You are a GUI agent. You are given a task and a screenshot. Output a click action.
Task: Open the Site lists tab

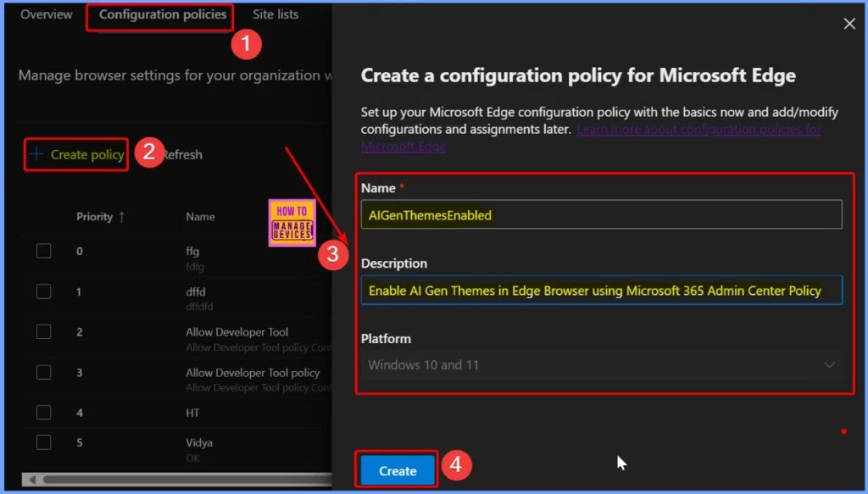coord(275,14)
